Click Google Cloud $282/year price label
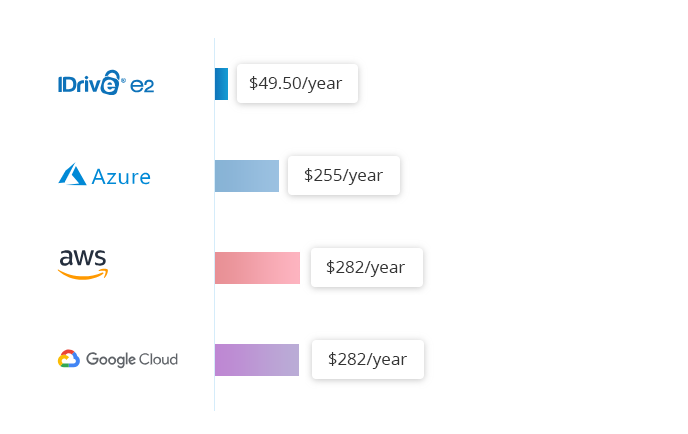 [368, 359]
